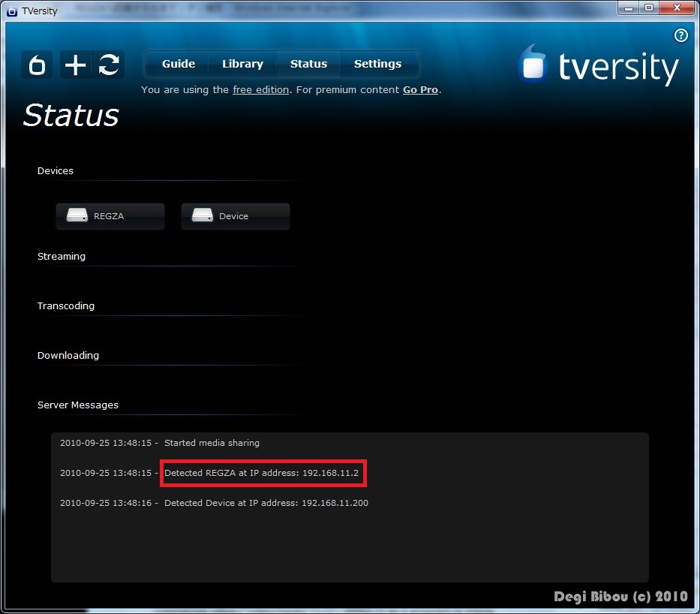Click the 'Started media sharing' message
This screenshot has width=700, height=614.
point(212,443)
